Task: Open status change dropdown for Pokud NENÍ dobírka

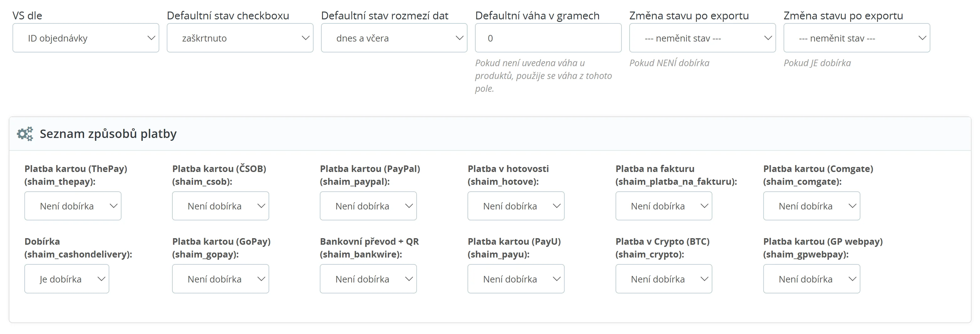Action: [702, 38]
